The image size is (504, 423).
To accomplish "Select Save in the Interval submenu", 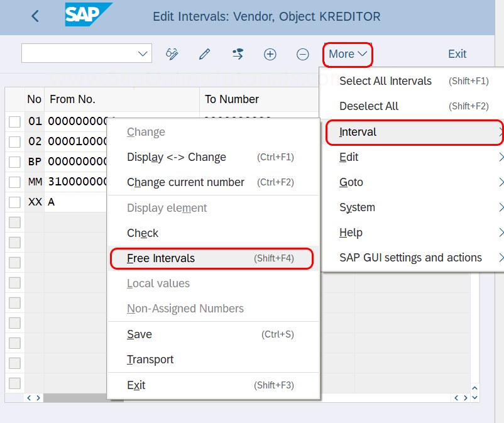I will [214, 334].
